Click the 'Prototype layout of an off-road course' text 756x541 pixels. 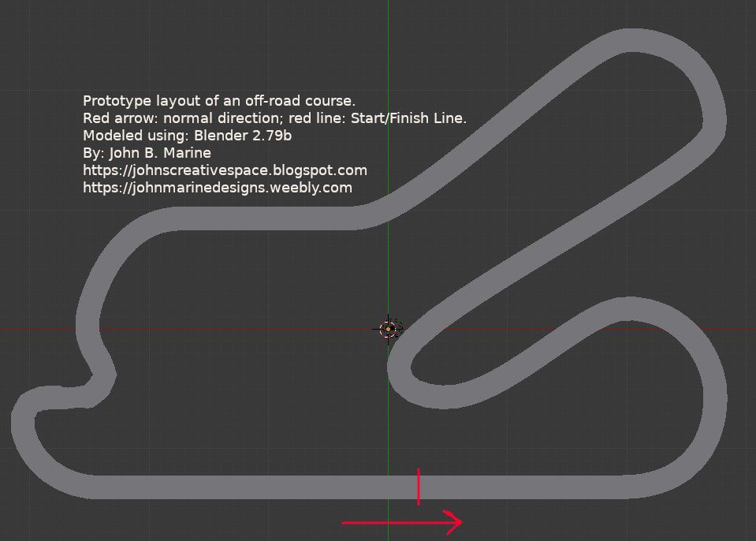click(219, 101)
